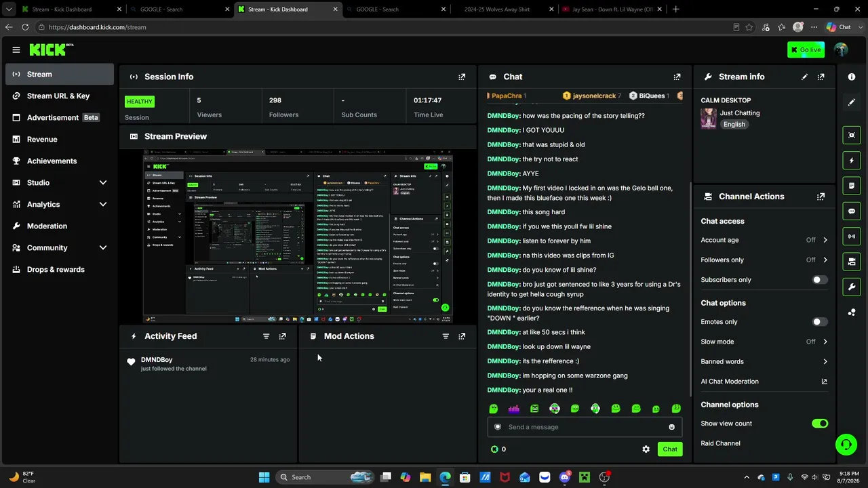Image resolution: width=868 pixels, height=488 pixels.
Task: Open the Activity Feed filter menu
Action: point(266,336)
